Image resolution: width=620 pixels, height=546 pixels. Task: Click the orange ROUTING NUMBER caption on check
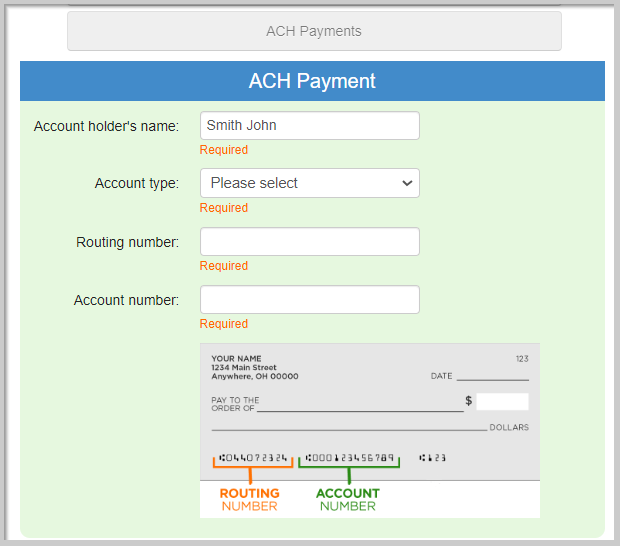(250, 500)
